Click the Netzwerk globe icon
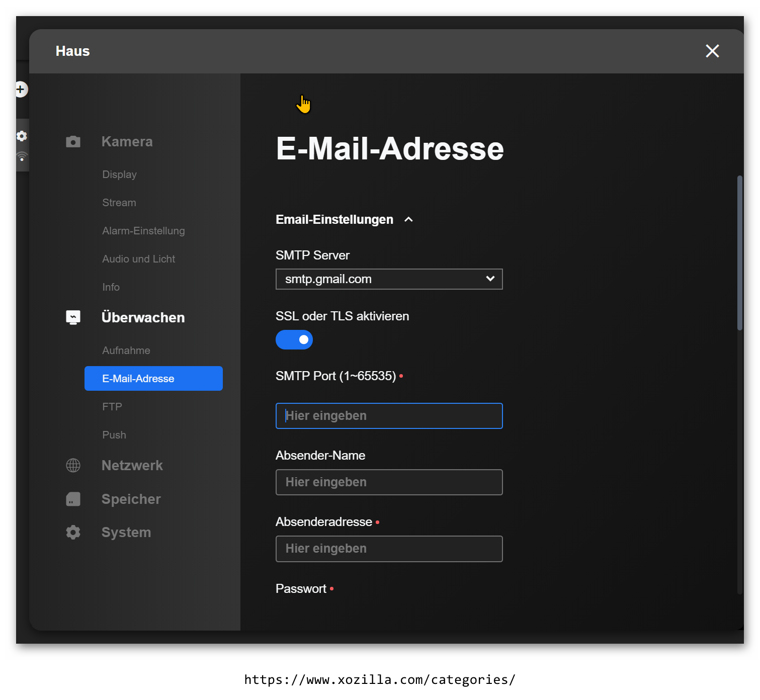 click(x=73, y=465)
